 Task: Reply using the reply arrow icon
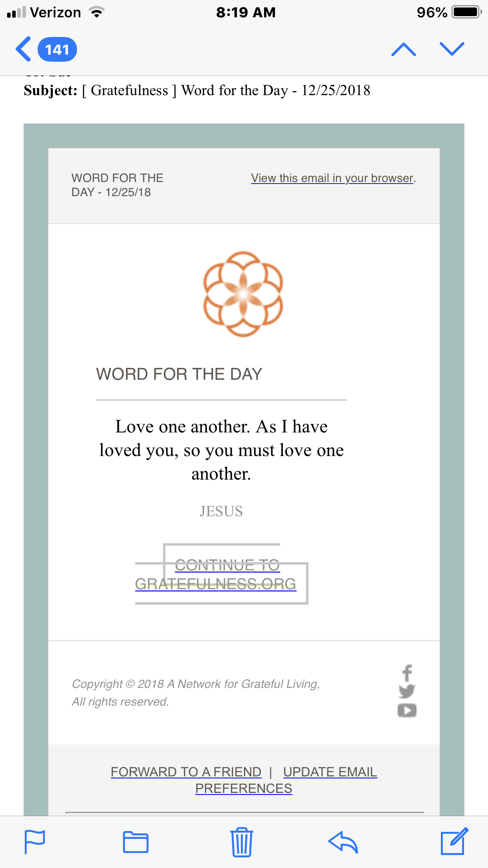point(343,842)
